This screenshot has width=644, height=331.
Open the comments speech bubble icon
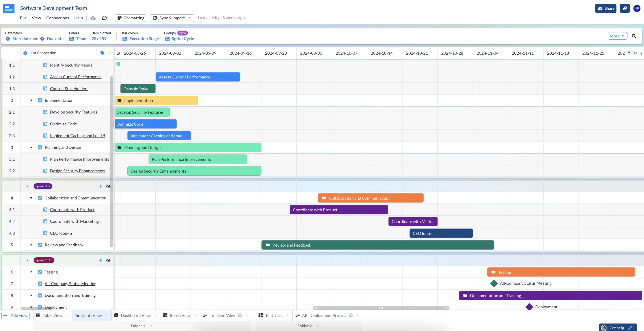pyautogui.click(x=104, y=18)
